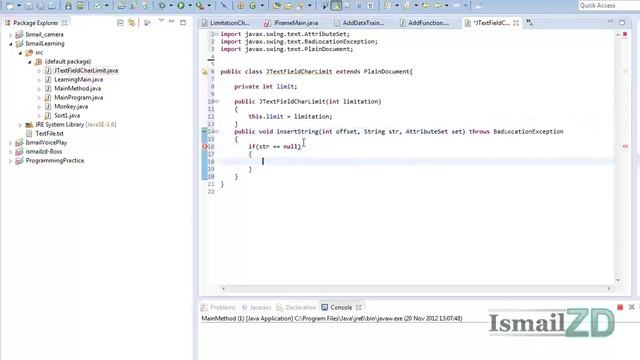Click the warning marker on line 6
The image size is (640, 360).
(204, 72)
